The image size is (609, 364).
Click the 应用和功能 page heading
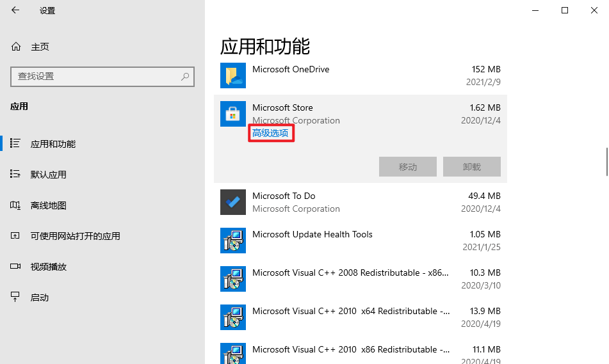coord(265,47)
